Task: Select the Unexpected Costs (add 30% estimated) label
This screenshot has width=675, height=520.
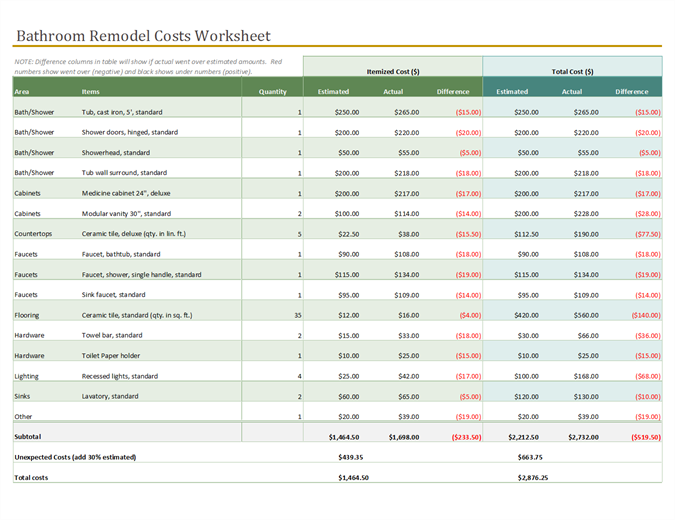Action: point(75,457)
